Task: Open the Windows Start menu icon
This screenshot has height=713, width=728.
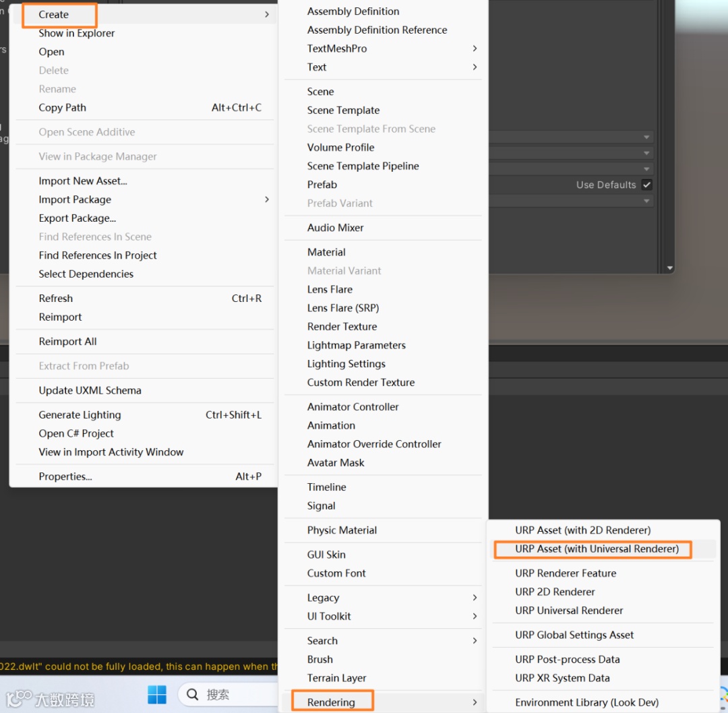Action: pyautogui.click(x=157, y=694)
